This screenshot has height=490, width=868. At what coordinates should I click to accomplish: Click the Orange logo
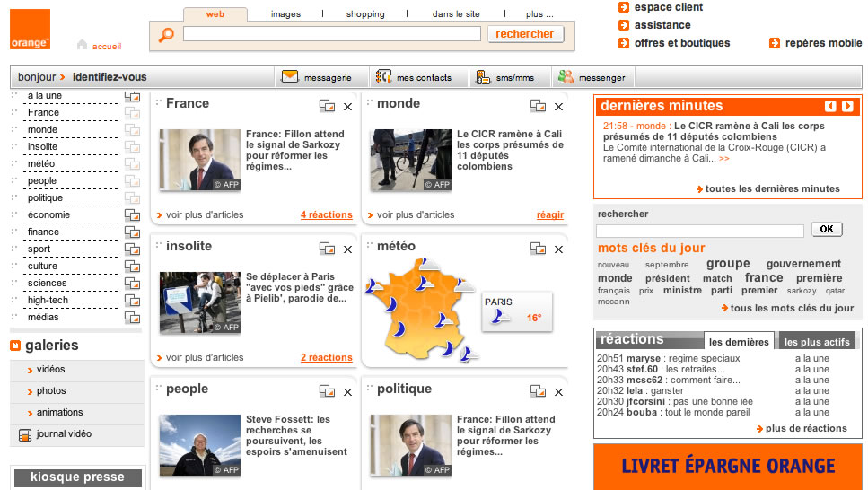pyautogui.click(x=30, y=30)
